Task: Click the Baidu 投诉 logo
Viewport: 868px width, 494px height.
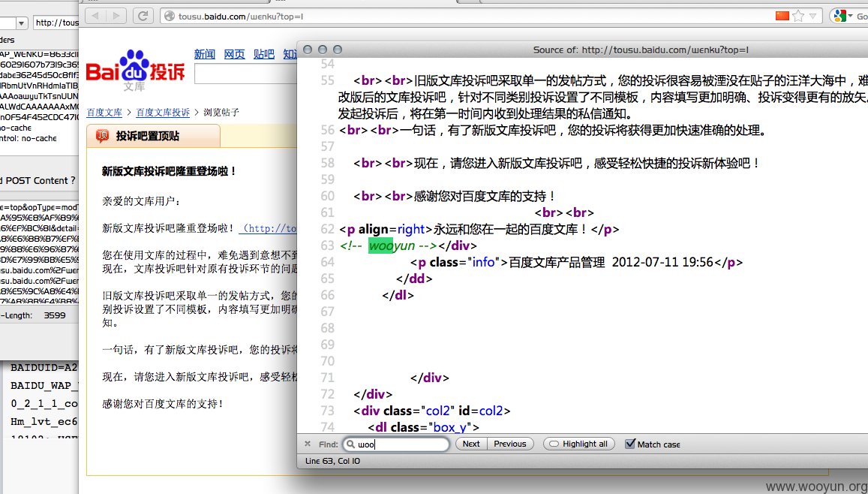Action: [x=136, y=71]
